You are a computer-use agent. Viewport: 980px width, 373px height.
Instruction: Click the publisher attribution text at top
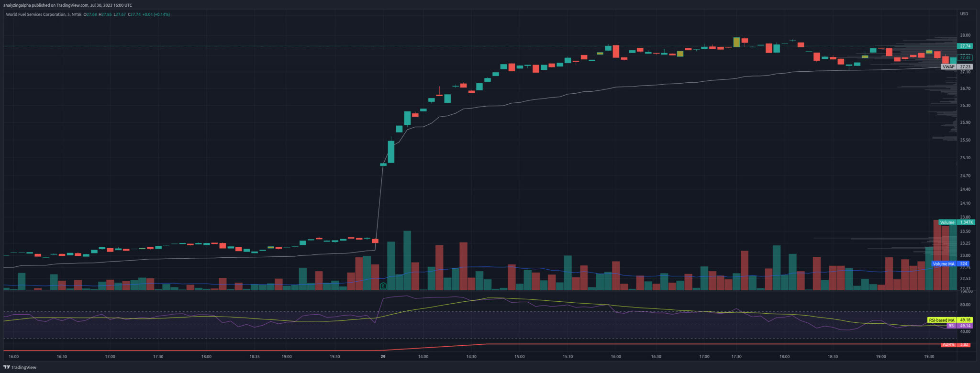[67, 5]
